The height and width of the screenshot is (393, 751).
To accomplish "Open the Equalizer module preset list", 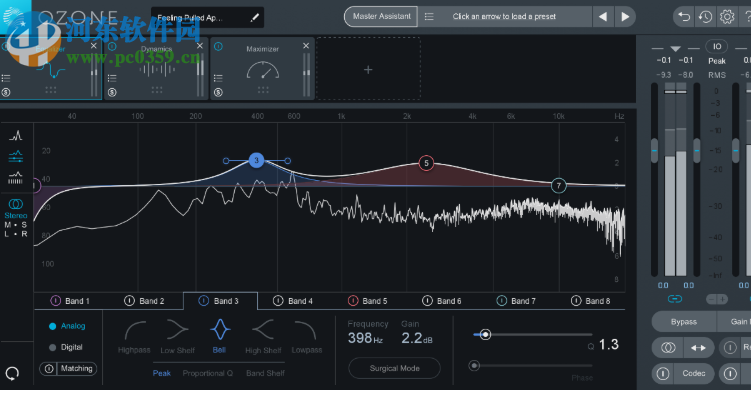I will pyautogui.click(x=6, y=78).
